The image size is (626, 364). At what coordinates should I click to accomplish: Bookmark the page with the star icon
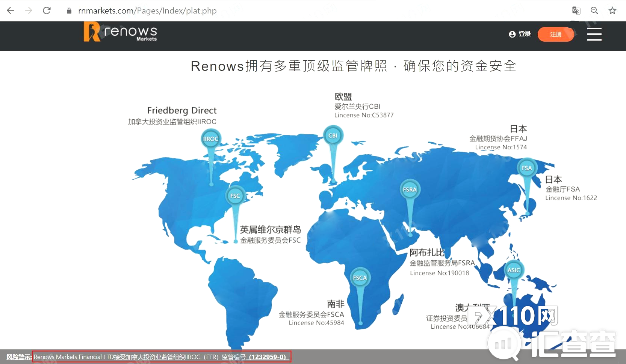612,11
